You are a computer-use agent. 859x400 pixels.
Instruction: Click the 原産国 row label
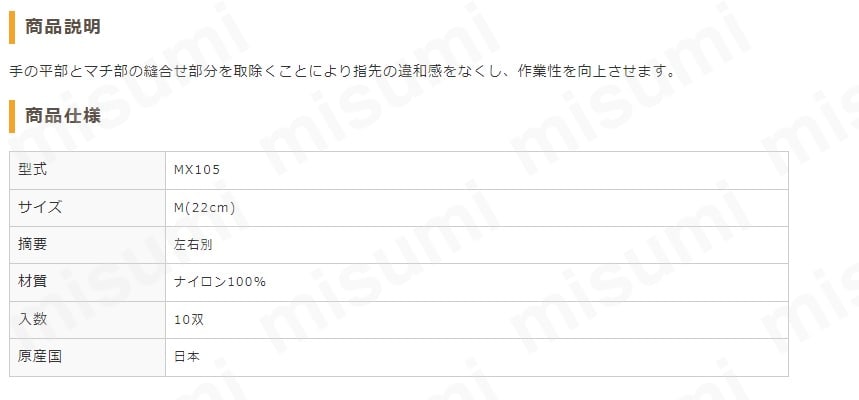(40, 357)
